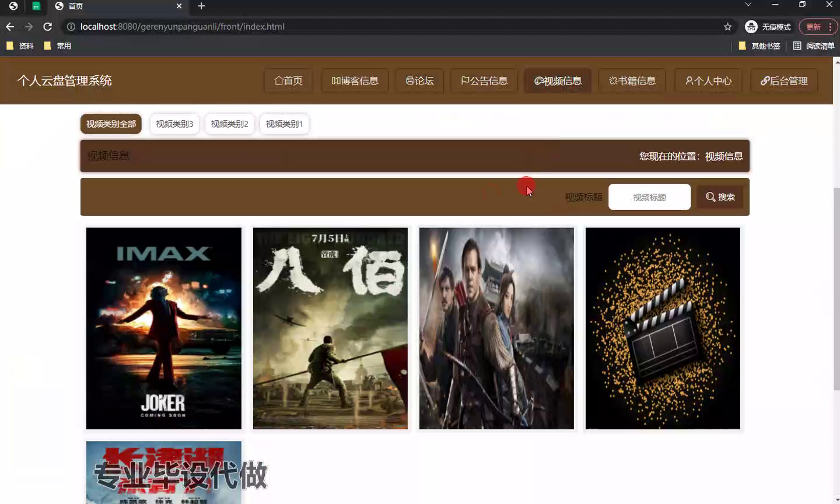Screen dimensions: 840x504
Task: Click the 个人云盘管理系统 site title
Action: coord(64,80)
